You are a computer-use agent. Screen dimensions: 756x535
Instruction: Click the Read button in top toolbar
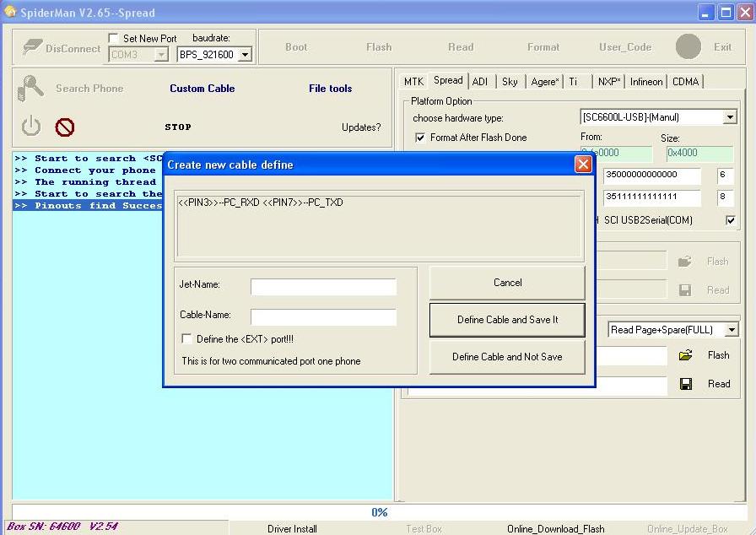tap(461, 46)
